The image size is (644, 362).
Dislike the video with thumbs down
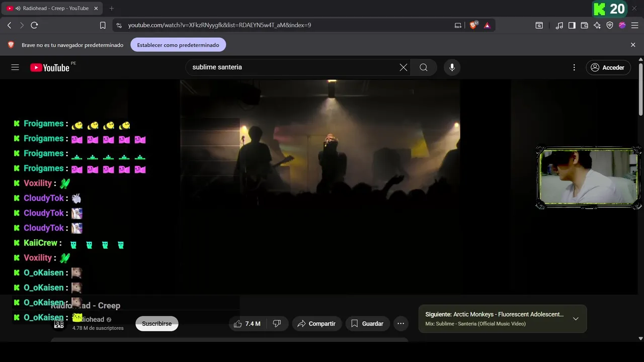(277, 324)
